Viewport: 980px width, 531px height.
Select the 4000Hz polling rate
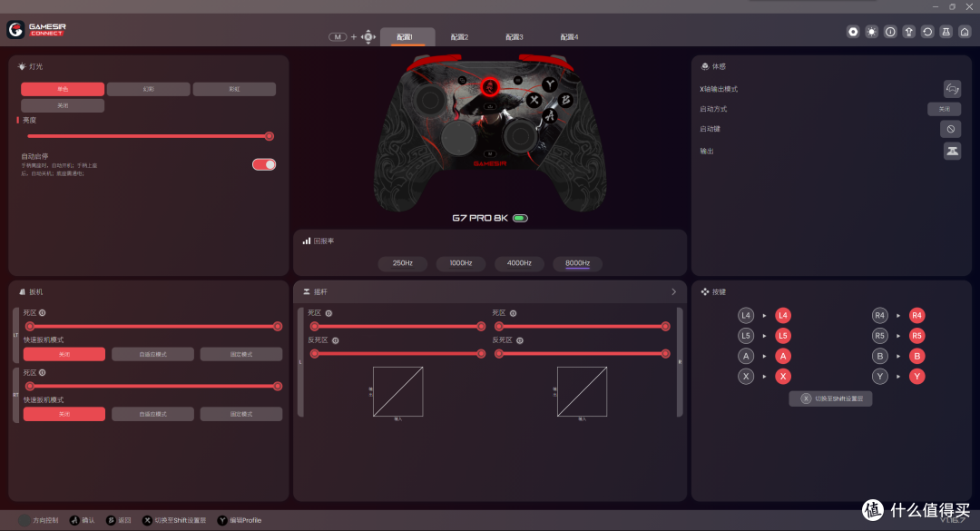click(x=519, y=263)
